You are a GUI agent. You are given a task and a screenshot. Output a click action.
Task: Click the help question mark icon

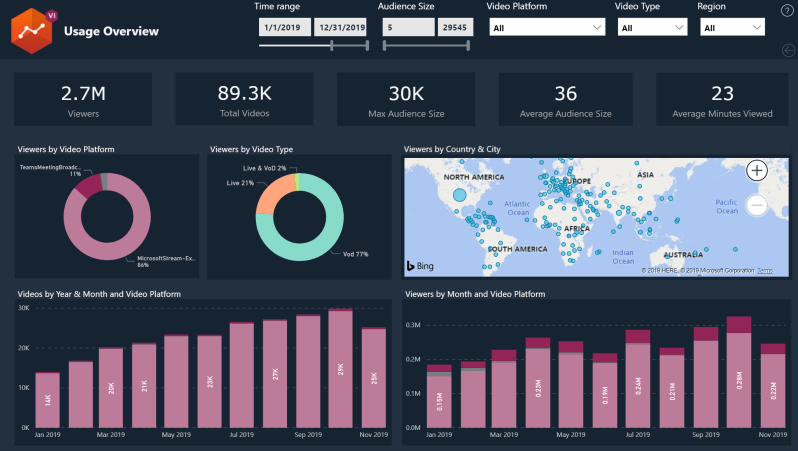coord(786,10)
